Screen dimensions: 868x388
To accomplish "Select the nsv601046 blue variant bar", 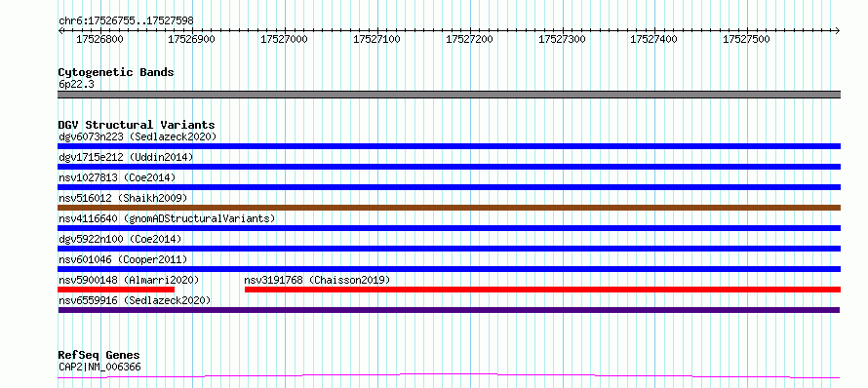I will (449, 269).
